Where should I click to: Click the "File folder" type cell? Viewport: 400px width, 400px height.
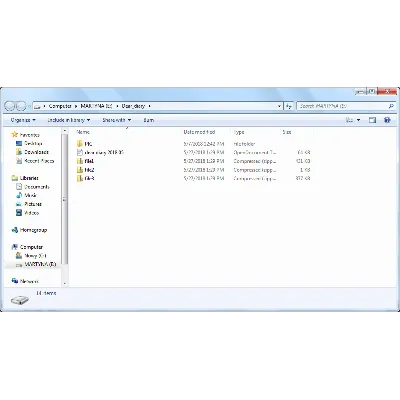[x=244, y=144]
